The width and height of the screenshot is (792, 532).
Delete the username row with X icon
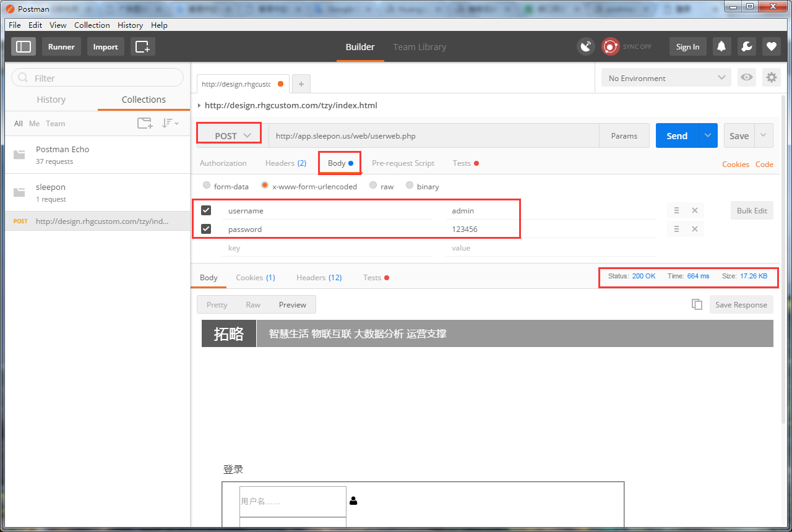pos(695,210)
